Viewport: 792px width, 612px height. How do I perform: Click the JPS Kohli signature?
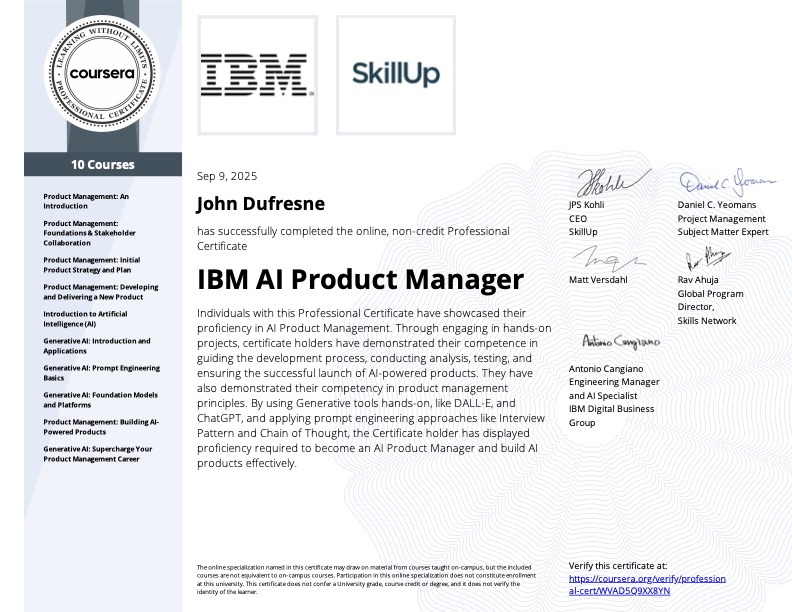[x=613, y=182]
